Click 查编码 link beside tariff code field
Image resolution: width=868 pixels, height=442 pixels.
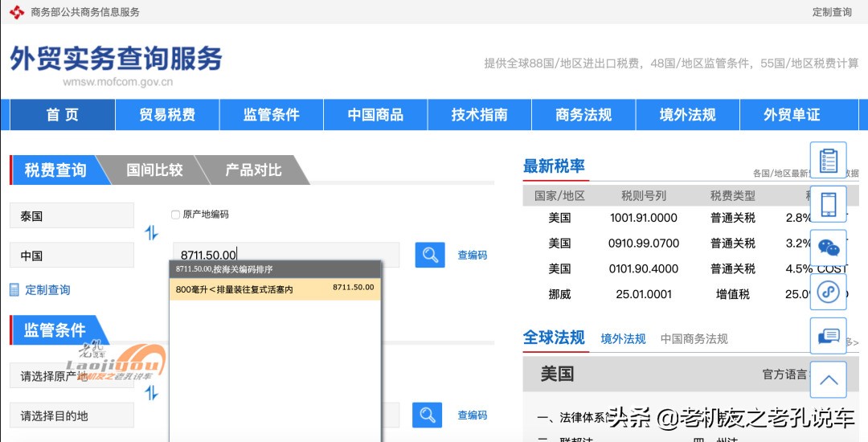coord(473,255)
